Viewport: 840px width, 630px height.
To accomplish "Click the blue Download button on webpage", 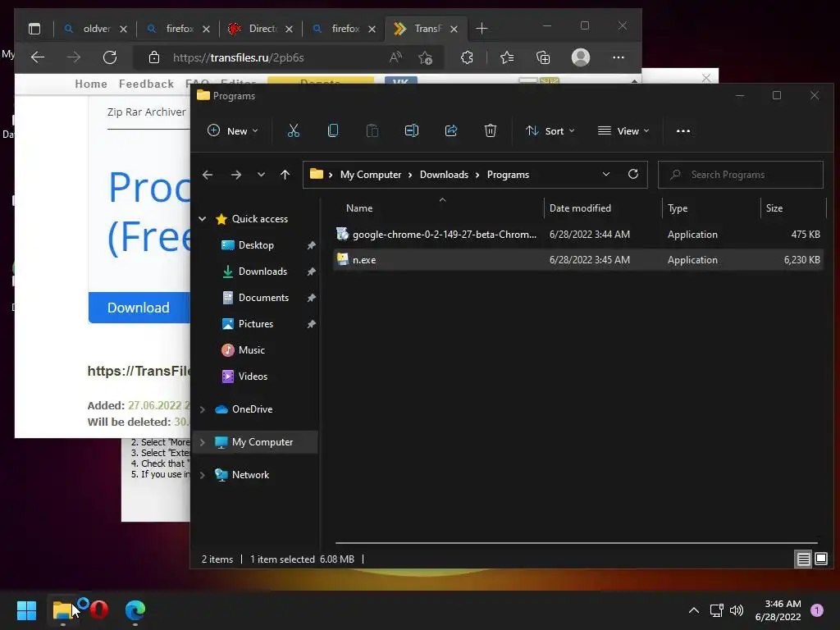I will pos(139,308).
